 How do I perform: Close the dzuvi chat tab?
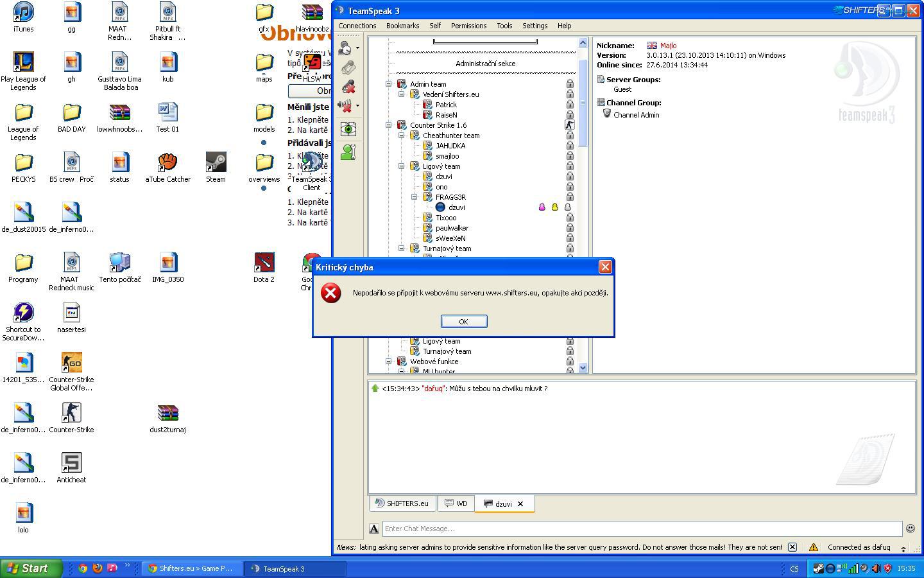[x=520, y=504]
